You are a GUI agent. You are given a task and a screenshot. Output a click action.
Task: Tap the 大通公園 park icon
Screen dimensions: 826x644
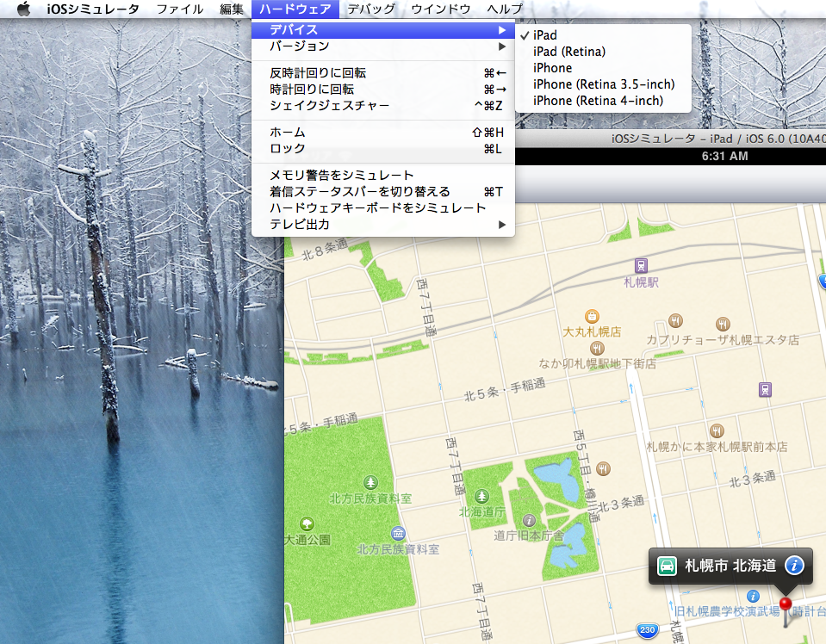(307, 524)
